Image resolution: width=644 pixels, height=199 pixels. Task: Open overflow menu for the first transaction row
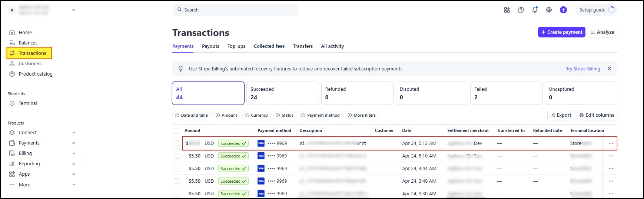coord(611,143)
